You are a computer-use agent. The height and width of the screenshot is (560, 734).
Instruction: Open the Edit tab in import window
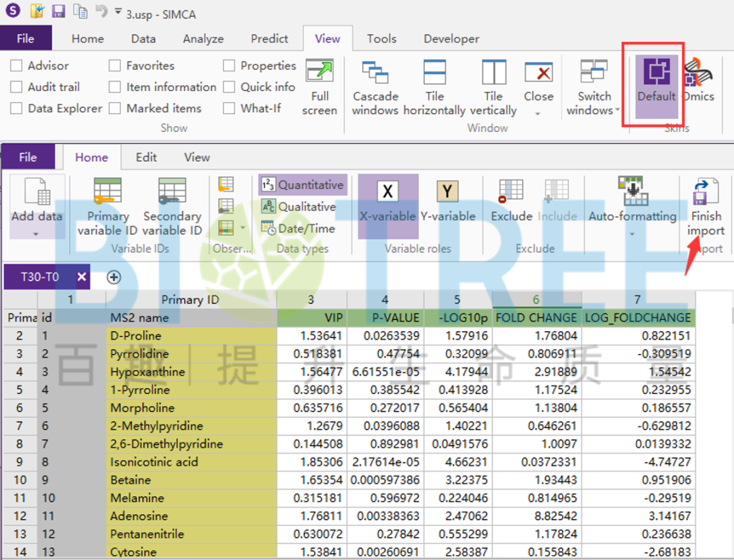(x=146, y=157)
